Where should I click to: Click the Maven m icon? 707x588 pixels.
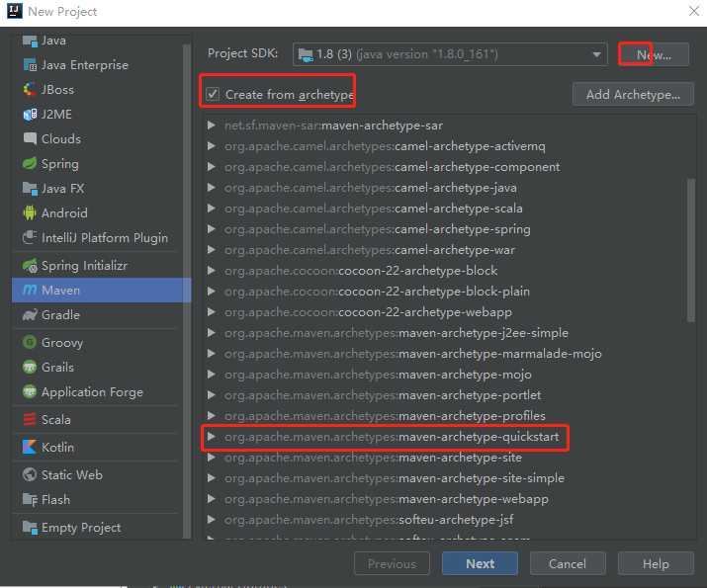[x=31, y=291]
